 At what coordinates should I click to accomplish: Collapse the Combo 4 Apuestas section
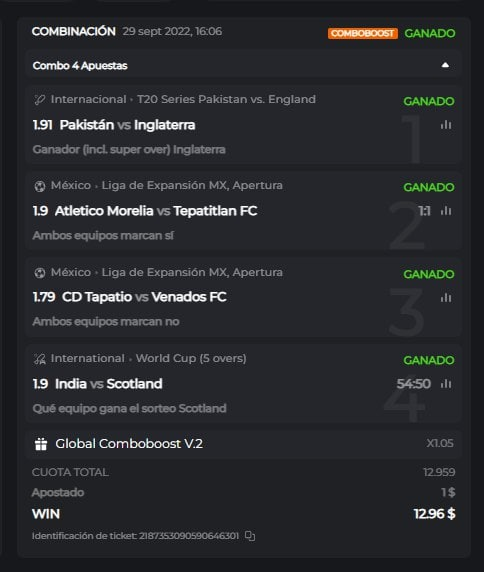pos(445,65)
